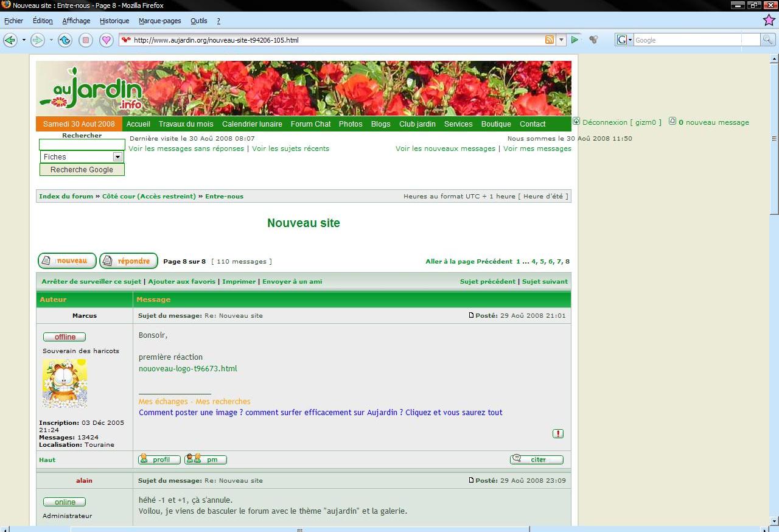Click the purple star bookmark icon
The image size is (779, 532).
[769, 20]
